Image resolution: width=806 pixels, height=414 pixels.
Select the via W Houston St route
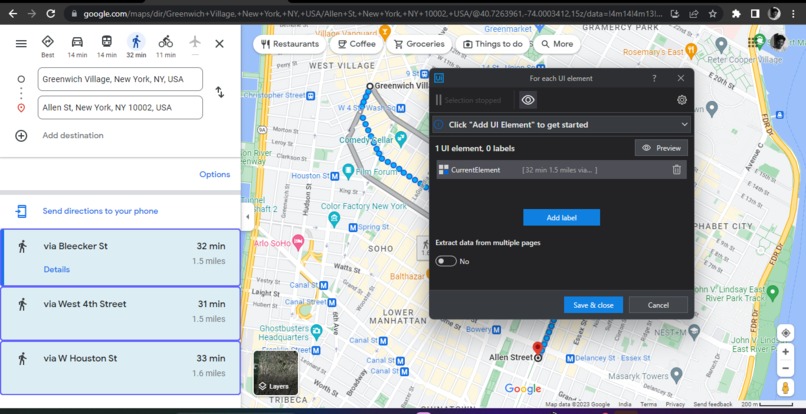click(x=121, y=368)
